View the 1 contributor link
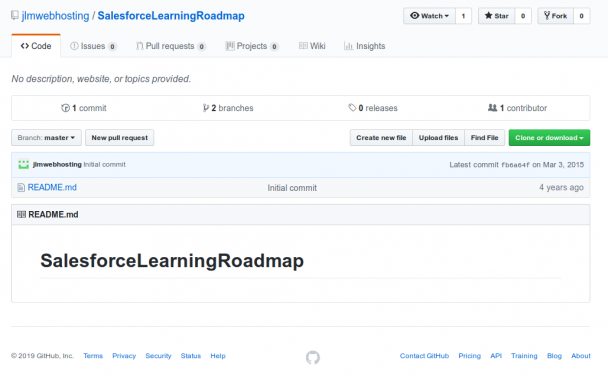 point(517,108)
